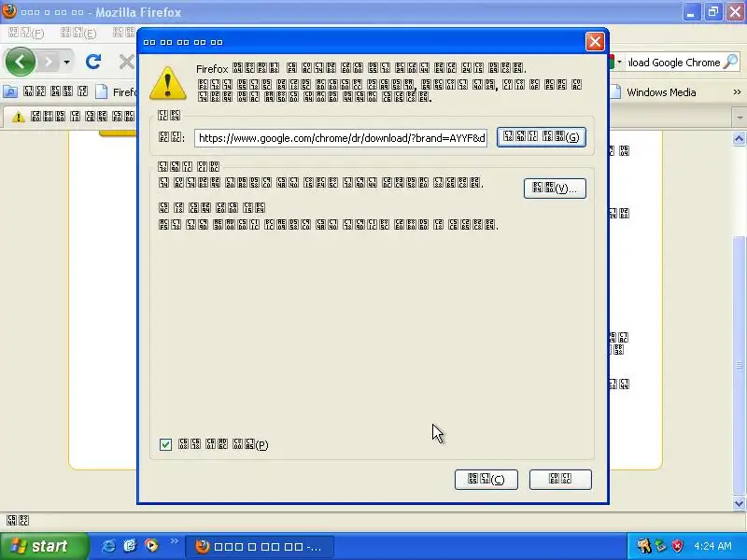747x560 pixels.
Task: Open the Firefox menu labelled (F)
Action: [x=26, y=34]
